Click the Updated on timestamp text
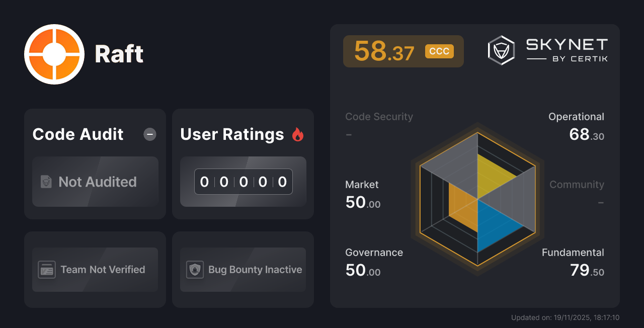 pyautogui.click(x=565, y=317)
